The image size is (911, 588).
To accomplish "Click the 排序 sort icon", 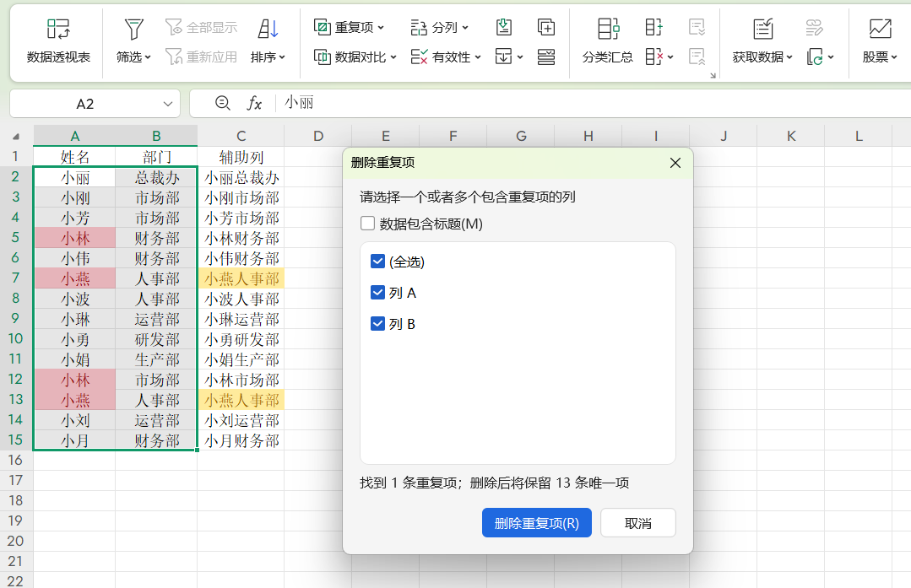I will tap(268, 30).
